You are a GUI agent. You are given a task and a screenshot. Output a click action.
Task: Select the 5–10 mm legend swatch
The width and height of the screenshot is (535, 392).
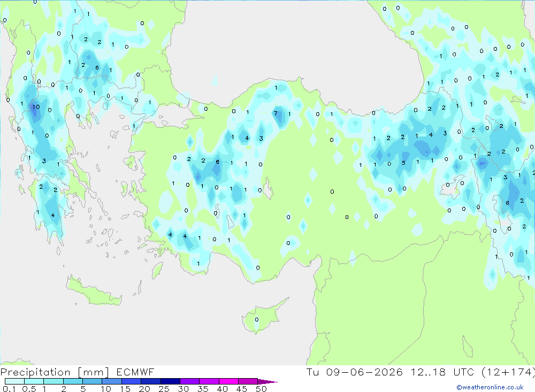point(93,381)
